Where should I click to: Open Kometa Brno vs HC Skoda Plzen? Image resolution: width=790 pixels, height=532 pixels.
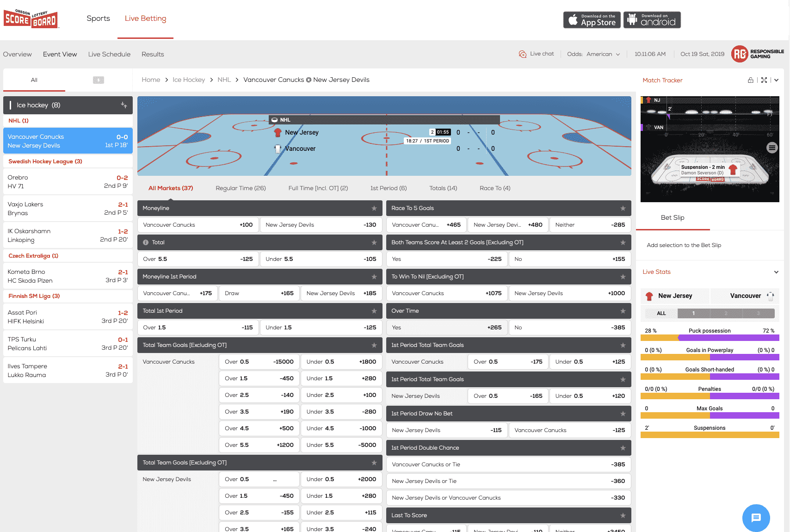(68, 276)
